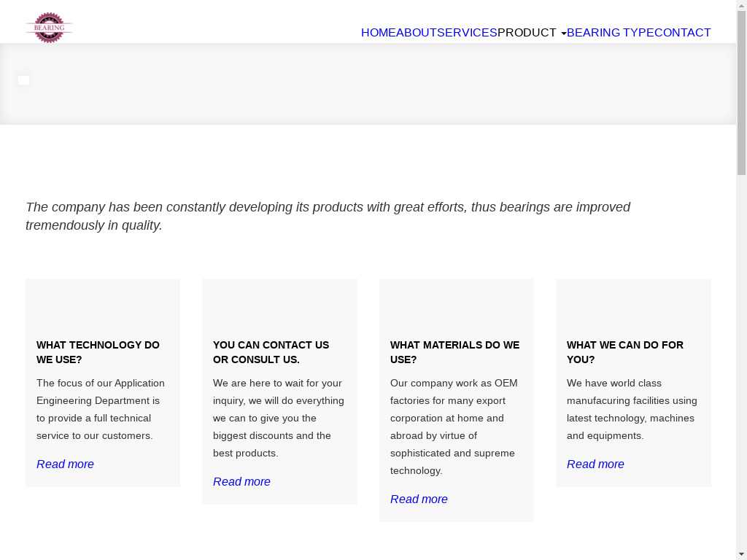
Task: Open the CONTACT page link
Action: (682, 33)
